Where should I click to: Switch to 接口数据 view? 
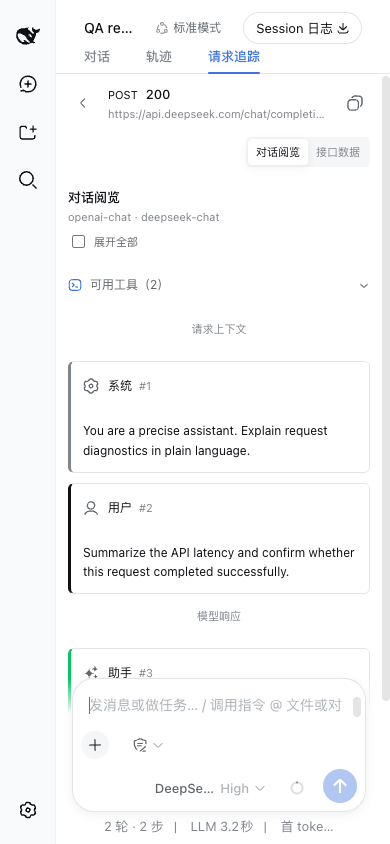click(x=338, y=152)
